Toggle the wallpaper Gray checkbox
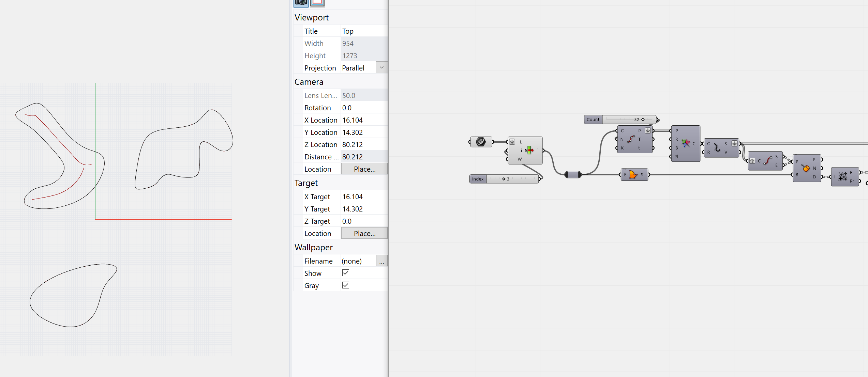 click(345, 285)
